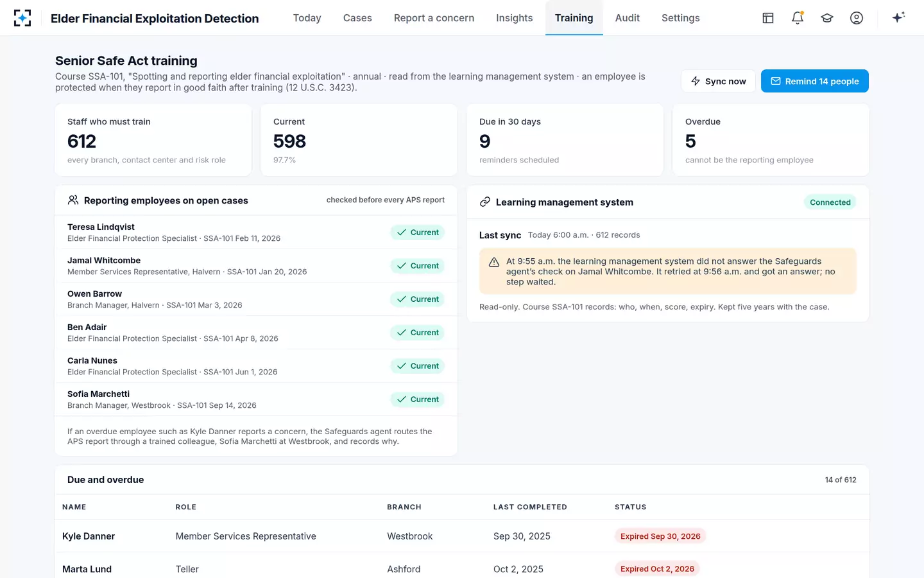Click the Connected status badge
924x578 pixels.
[830, 202]
